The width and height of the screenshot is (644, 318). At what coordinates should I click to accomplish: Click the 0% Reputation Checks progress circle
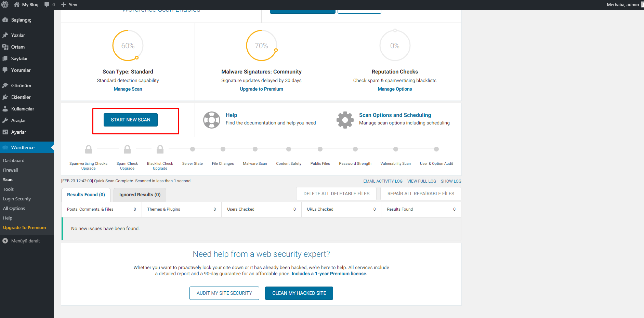[395, 45]
